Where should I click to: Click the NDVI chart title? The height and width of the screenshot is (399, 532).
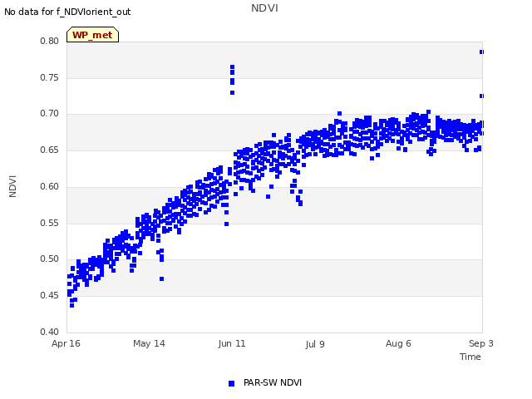click(264, 8)
